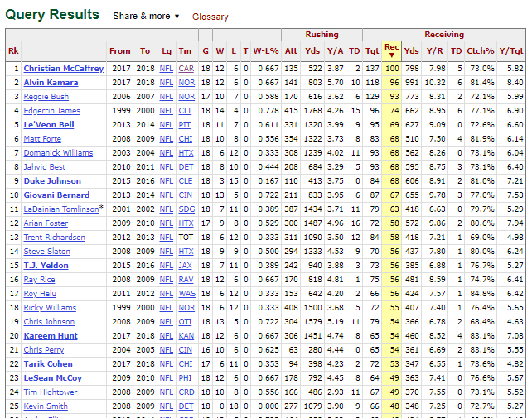
Task: Open Edgerrin James player page
Action: 51,111
